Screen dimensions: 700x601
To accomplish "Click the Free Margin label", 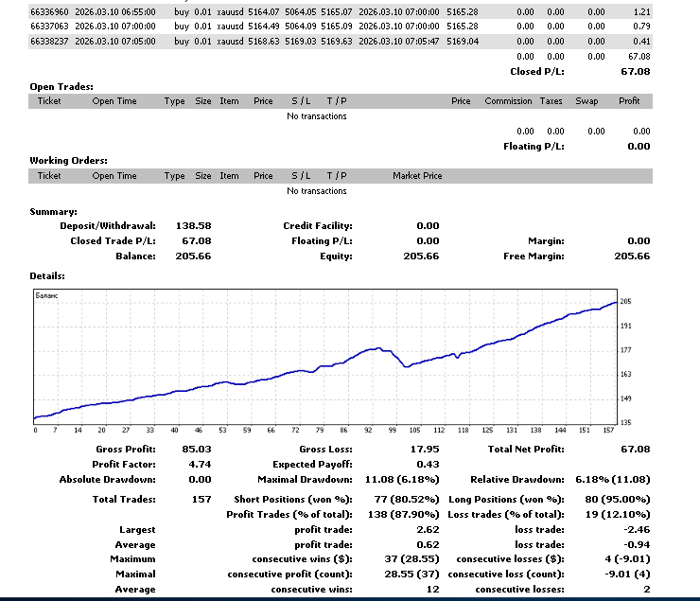I will pos(535,256).
